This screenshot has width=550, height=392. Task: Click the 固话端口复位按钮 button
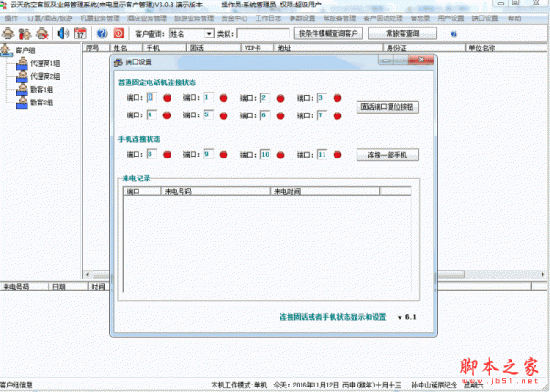[x=387, y=107]
